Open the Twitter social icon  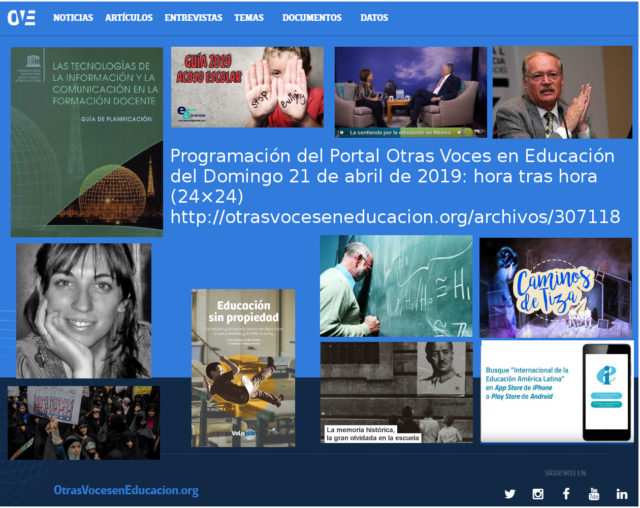point(510,494)
